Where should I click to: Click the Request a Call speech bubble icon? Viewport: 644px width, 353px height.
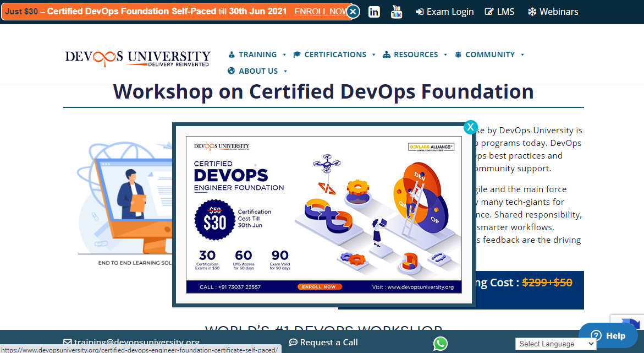293,343
